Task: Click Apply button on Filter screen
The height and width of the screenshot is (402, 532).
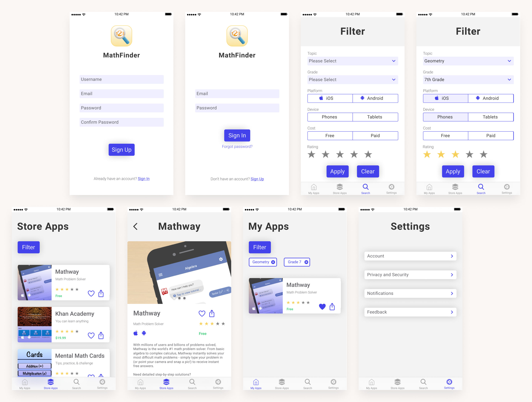Action: [338, 172]
